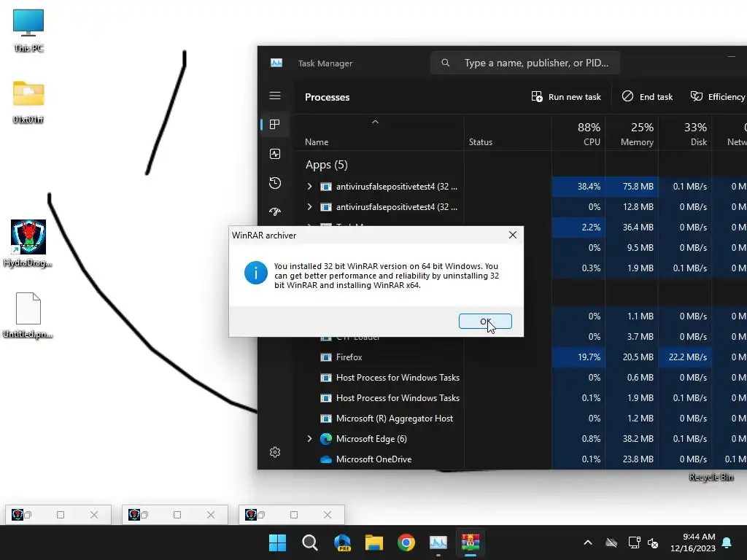This screenshot has width=747, height=560.
Task: Expand antivirusfalsepositivetest4 row using 12.8 MB memory
Action: 309,206
